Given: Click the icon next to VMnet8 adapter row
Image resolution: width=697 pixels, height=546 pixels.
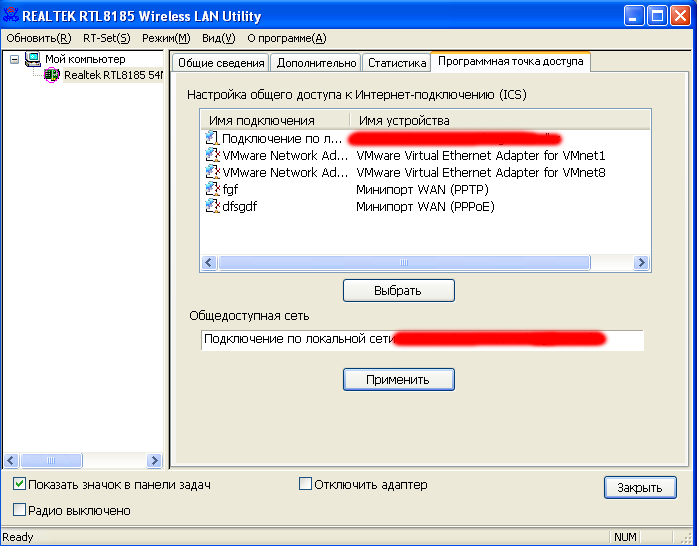Looking at the screenshot, I should click(212, 172).
